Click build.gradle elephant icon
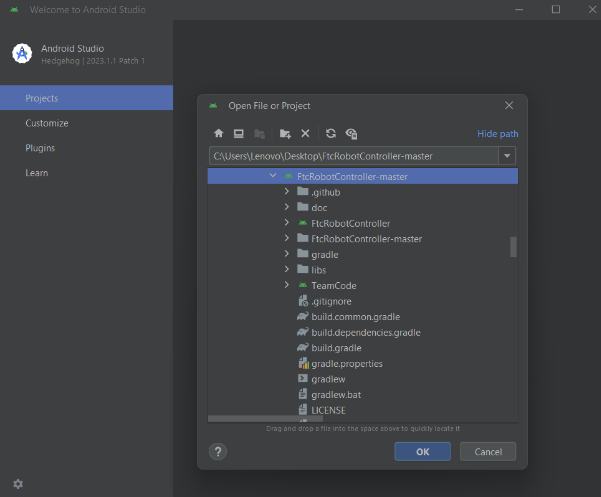601x497 pixels. (x=303, y=348)
